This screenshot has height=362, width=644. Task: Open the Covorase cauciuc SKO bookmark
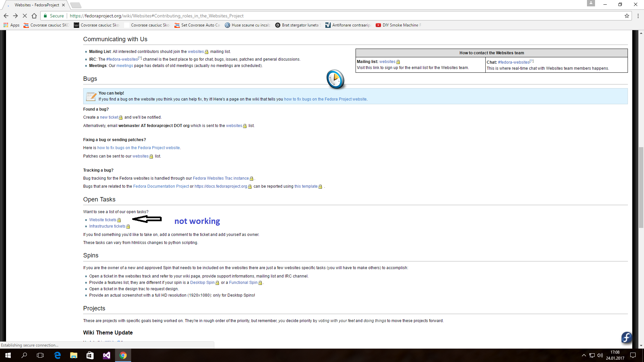tap(46, 25)
